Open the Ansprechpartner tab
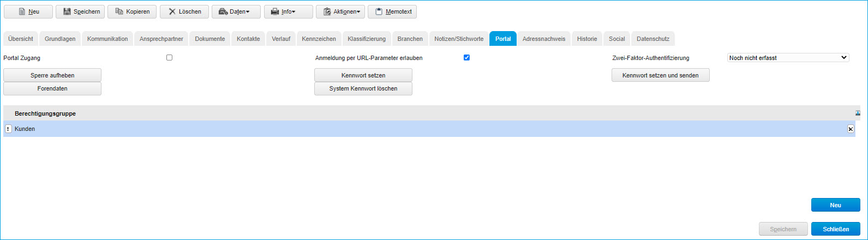 [161, 39]
